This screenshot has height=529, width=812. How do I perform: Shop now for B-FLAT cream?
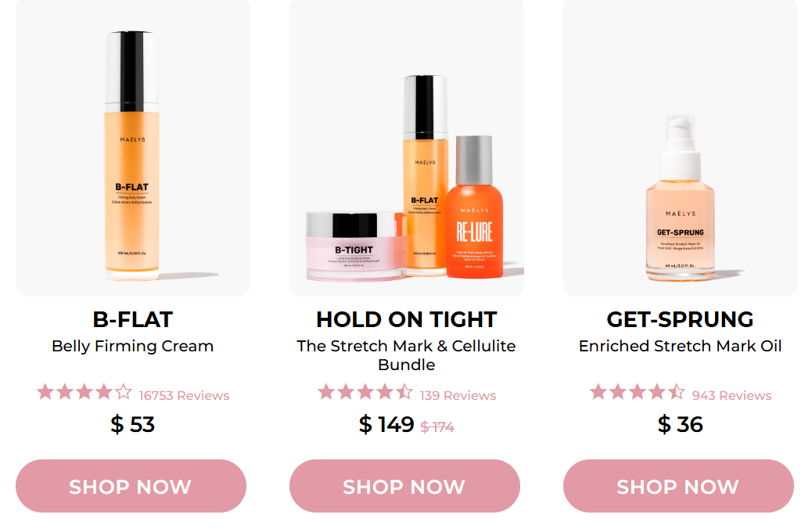click(131, 486)
